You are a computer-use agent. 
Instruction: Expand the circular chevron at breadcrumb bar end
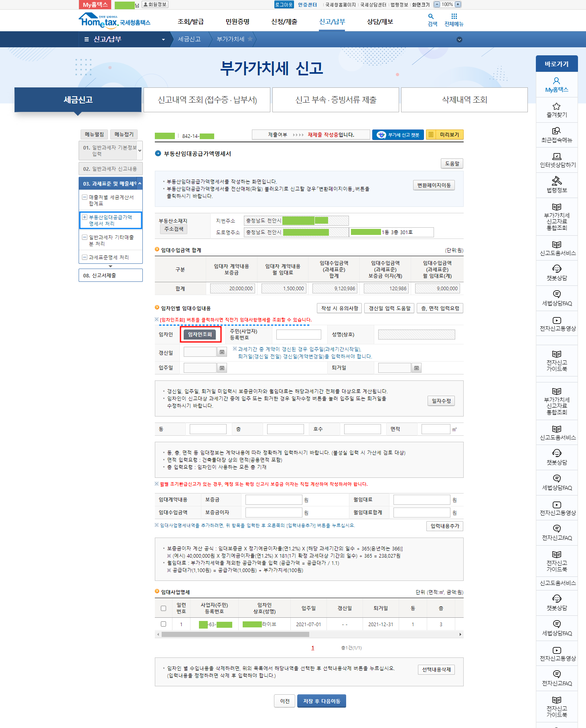(460, 40)
